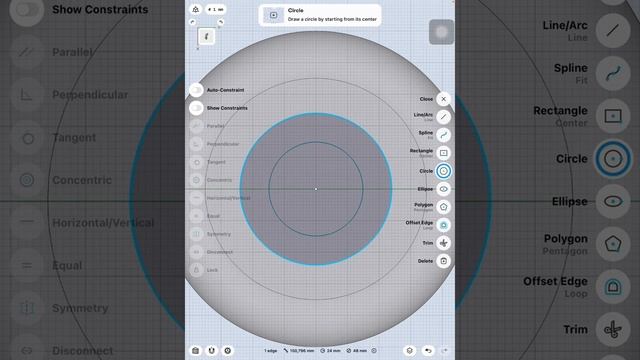
Task: Open the items box icon at bottom left
Action: tap(196, 351)
